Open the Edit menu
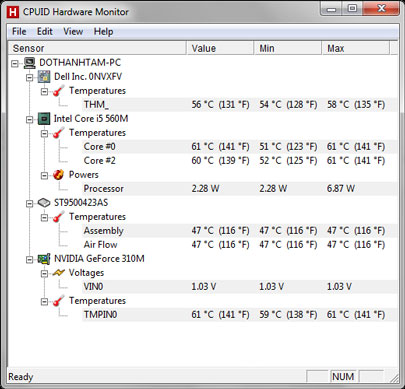 (45, 32)
